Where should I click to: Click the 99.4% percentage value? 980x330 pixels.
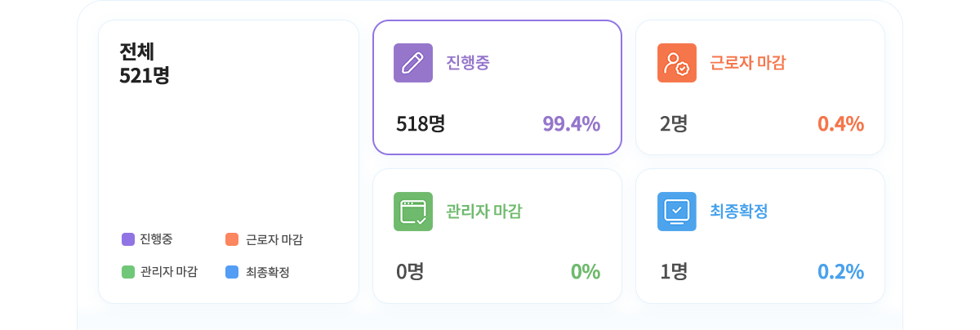[x=572, y=123]
